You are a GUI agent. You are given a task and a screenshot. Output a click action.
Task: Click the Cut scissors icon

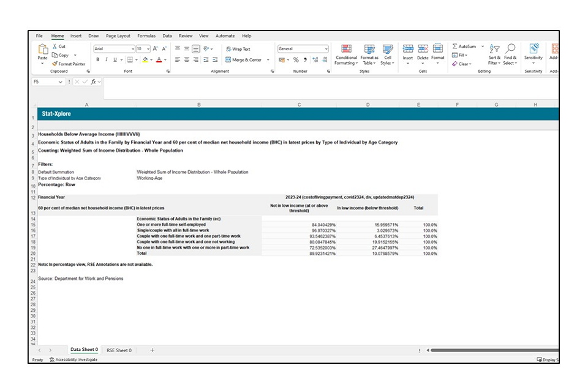coord(55,47)
